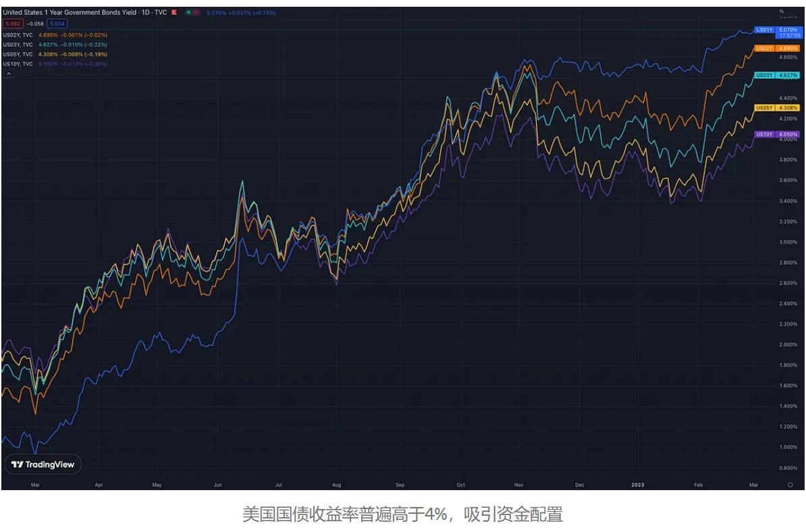The image size is (806, 532).
Task: Click the red flag icon beside TVC
Action: tap(175, 13)
